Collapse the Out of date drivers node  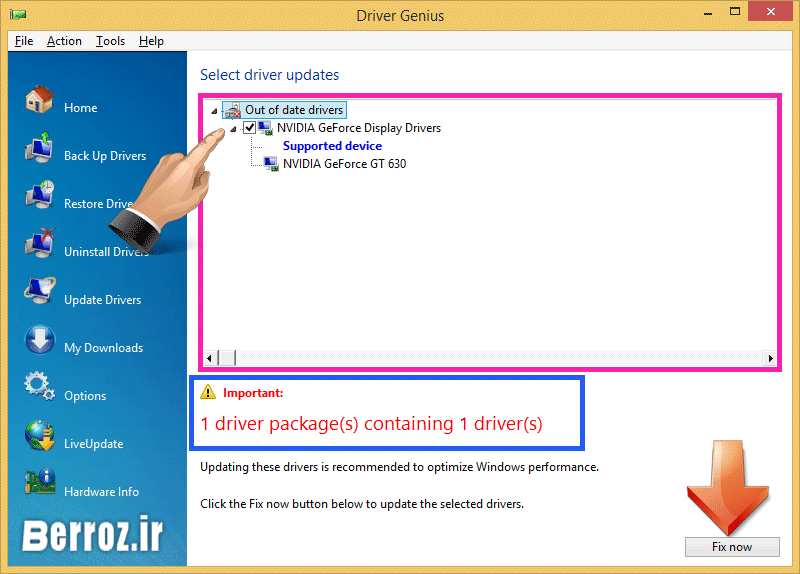tap(214, 110)
